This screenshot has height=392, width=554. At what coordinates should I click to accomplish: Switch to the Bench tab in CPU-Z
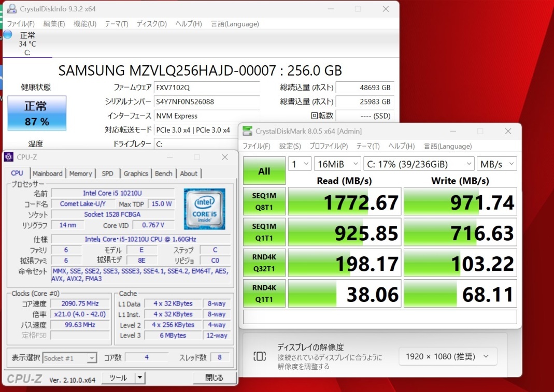[164, 173]
